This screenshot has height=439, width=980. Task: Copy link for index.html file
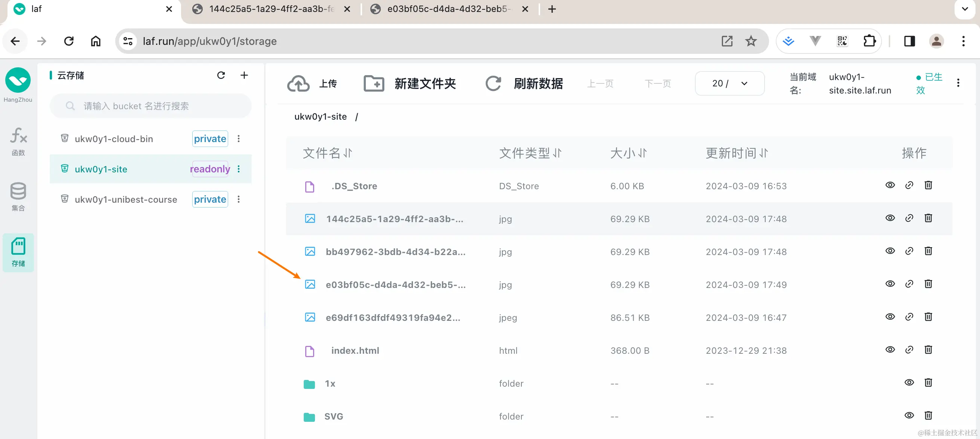[x=909, y=350]
